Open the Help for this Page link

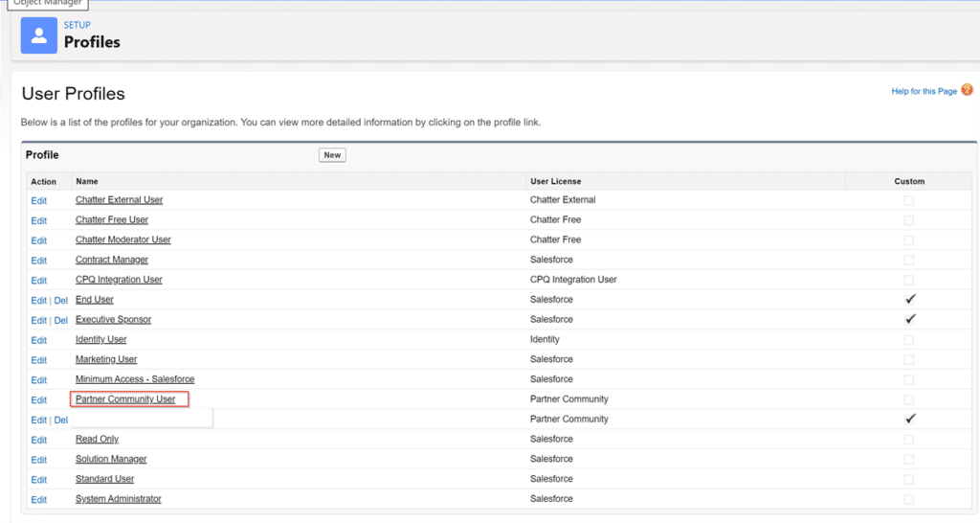[x=924, y=91]
